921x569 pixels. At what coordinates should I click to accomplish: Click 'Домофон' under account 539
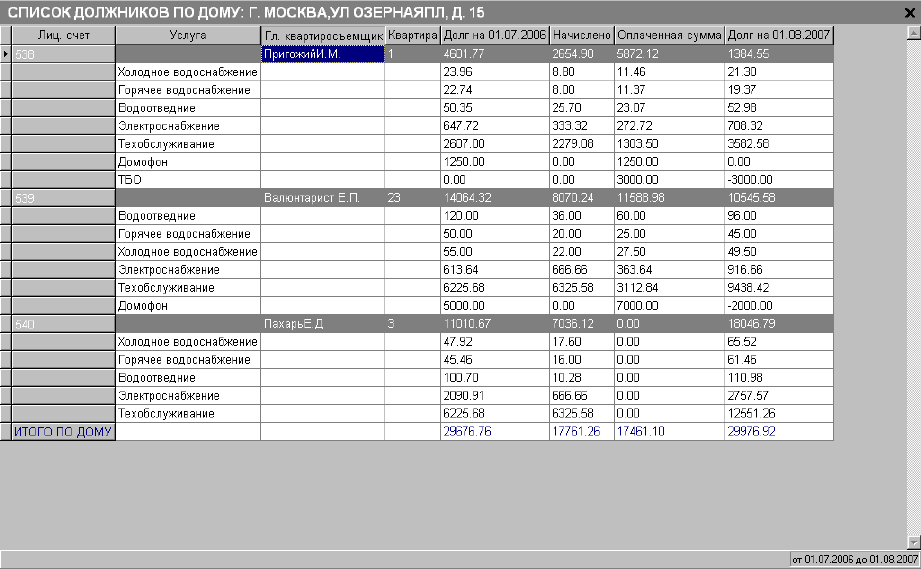tap(188, 305)
